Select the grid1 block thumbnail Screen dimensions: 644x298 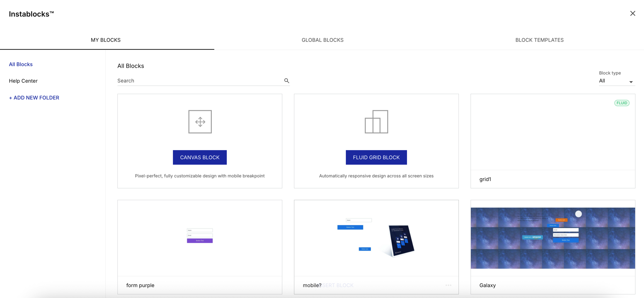coord(553,132)
